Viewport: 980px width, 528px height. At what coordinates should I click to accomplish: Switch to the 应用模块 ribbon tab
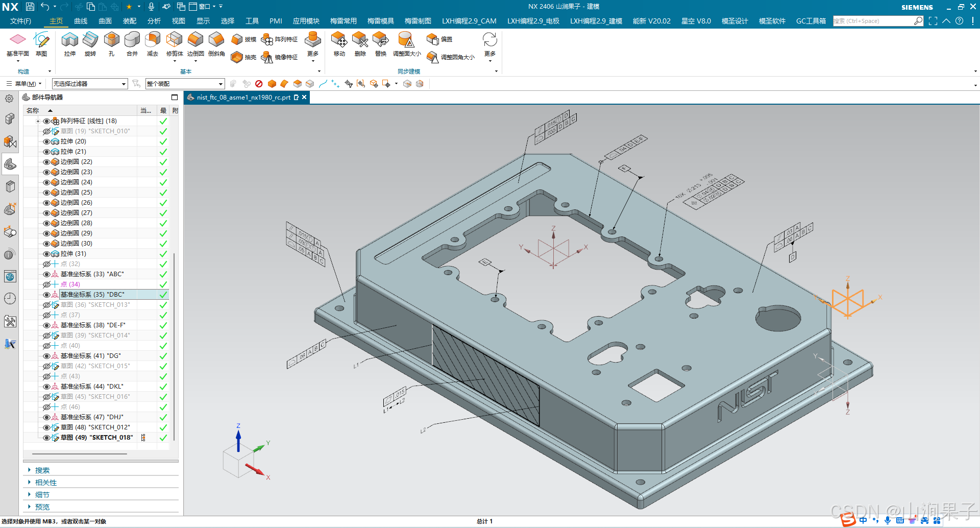pos(306,21)
